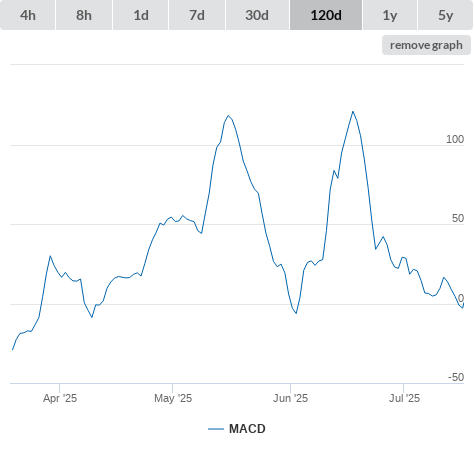Toggle the MACD series legend label

click(x=247, y=429)
